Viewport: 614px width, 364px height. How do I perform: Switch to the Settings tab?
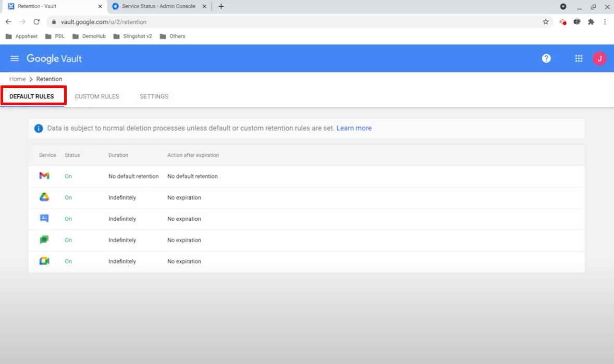click(154, 96)
